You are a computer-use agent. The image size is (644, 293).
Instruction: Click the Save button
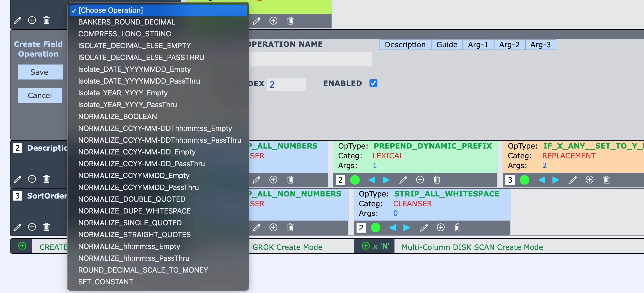(40, 72)
